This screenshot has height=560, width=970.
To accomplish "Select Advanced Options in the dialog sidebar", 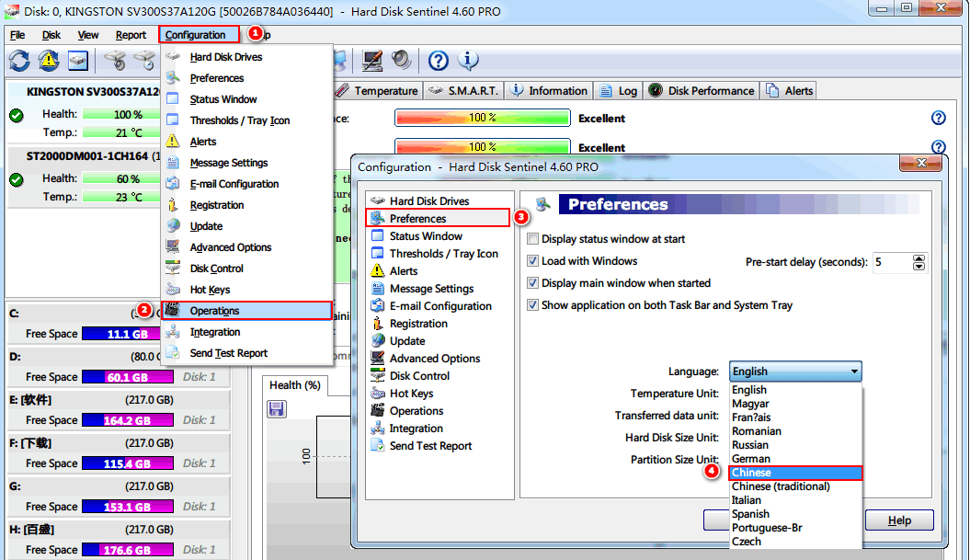I will click(x=434, y=359).
